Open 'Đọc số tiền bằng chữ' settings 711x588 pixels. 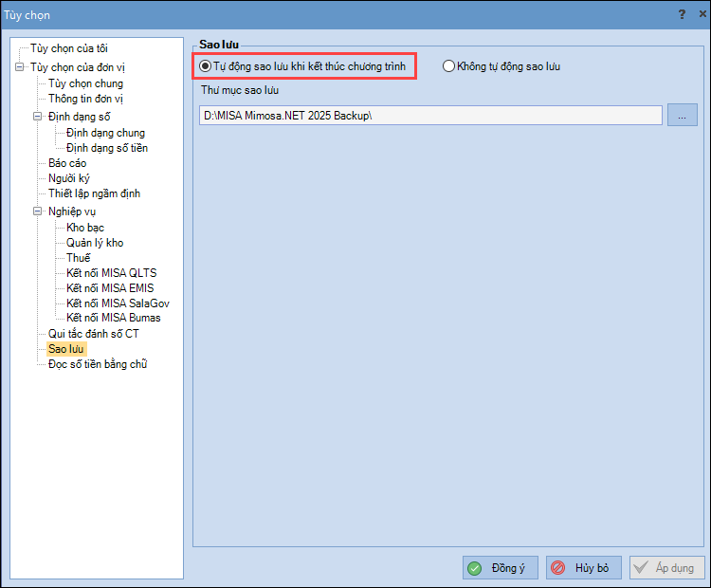click(x=98, y=364)
